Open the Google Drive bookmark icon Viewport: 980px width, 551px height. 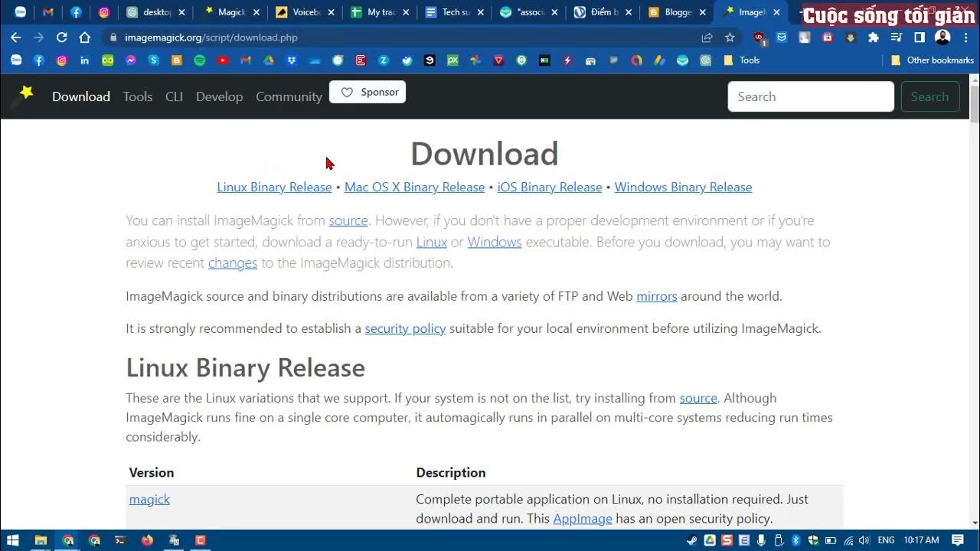click(x=269, y=60)
